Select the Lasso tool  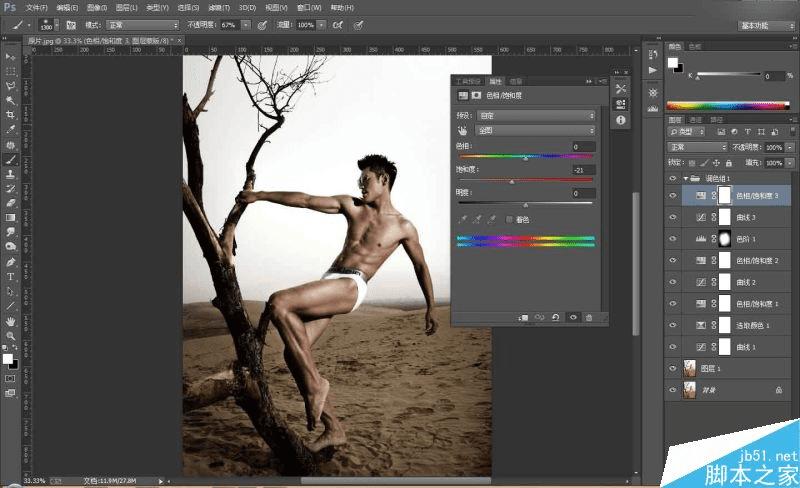(x=10, y=86)
